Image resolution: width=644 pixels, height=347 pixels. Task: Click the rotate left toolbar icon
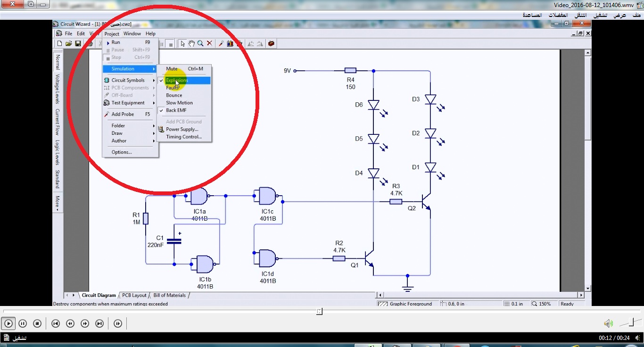[251, 43]
